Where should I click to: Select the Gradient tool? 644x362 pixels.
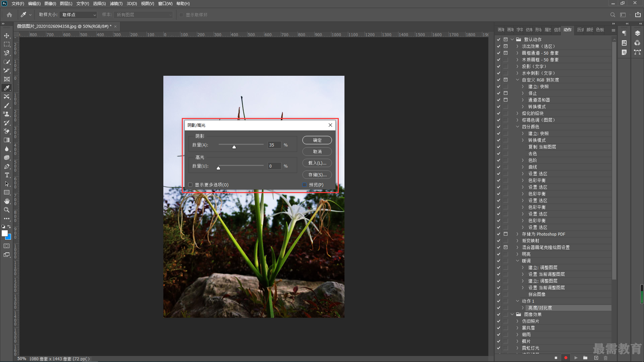tap(7, 140)
